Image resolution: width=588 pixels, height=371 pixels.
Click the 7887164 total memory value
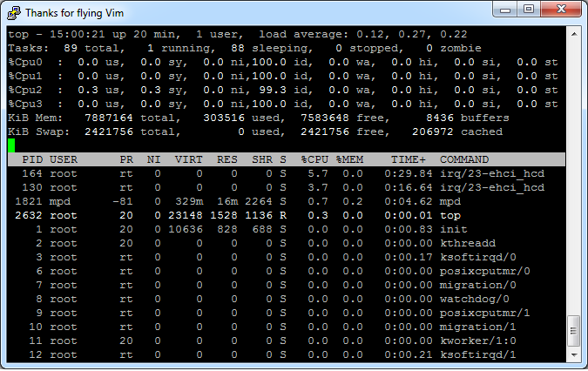pyautogui.click(x=109, y=118)
